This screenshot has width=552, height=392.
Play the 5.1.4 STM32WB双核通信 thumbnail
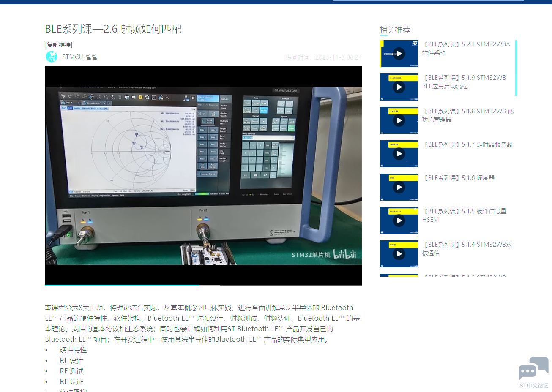(x=399, y=254)
